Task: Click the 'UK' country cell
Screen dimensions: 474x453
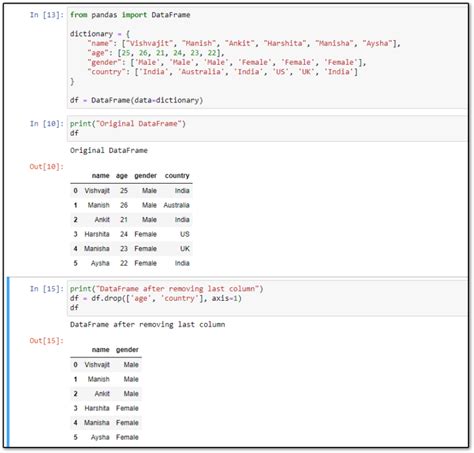Action: [185, 249]
